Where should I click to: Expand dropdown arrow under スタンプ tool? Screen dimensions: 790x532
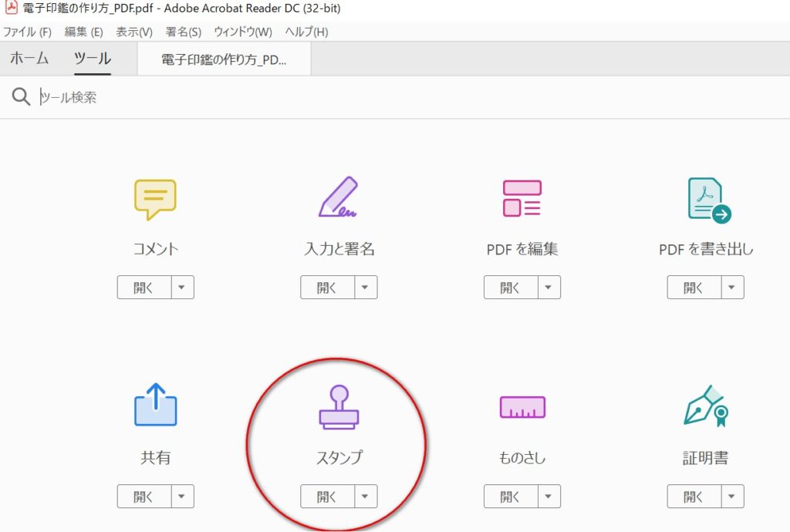(x=366, y=497)
